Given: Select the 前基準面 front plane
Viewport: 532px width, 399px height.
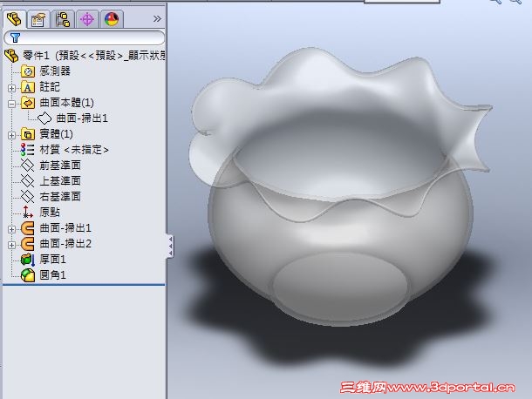Looking at the screenshot, I should [x=60, y=166].
